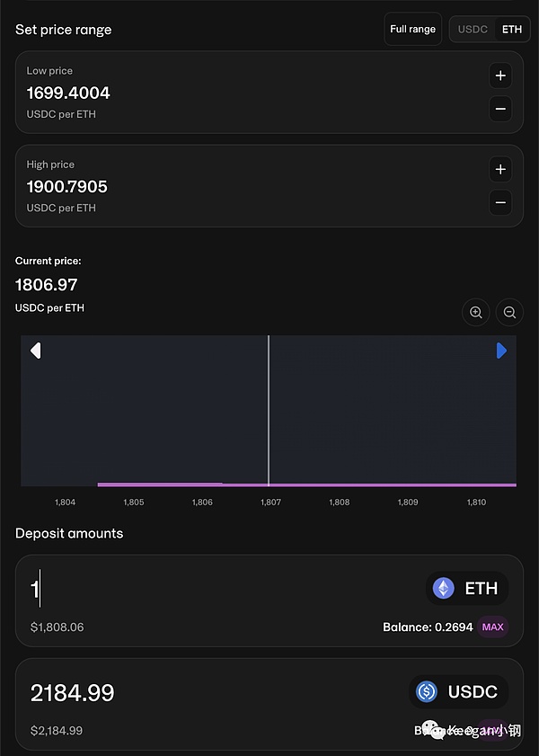Click the current price line in chart
Image resolution: width=539 pixels, height=756 pixels.
point(269,405)
